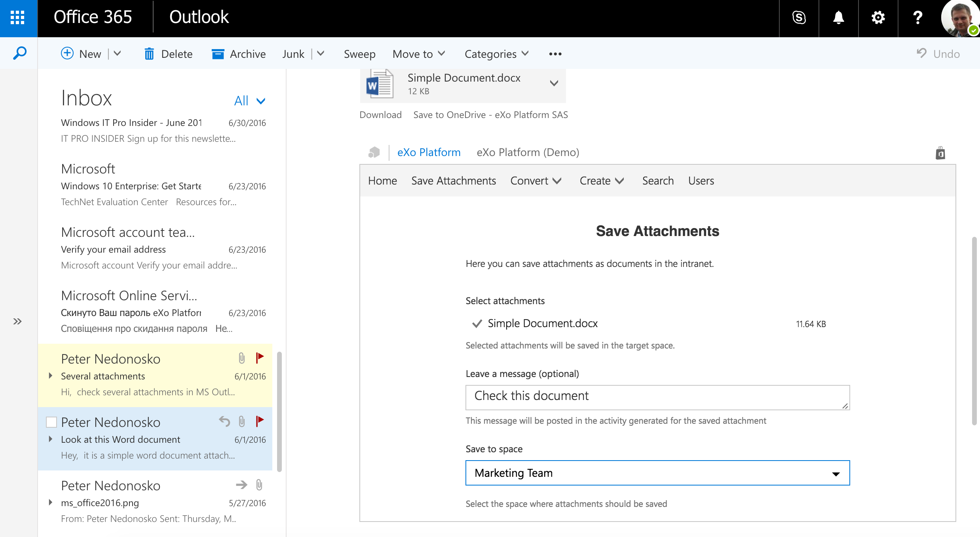980x537 pixels.
Task: Click the Undo arrow icon
Action: (922, 53)
